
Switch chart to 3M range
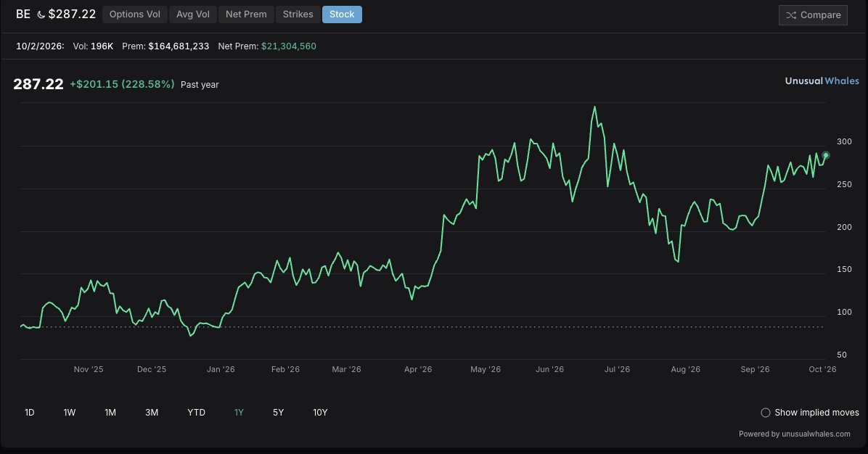152,413
